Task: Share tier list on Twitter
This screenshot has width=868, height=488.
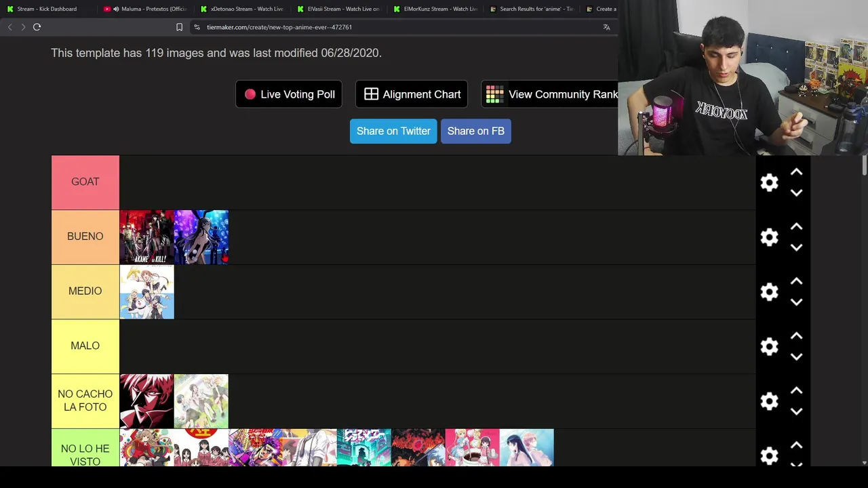Action: pos(393,131)
